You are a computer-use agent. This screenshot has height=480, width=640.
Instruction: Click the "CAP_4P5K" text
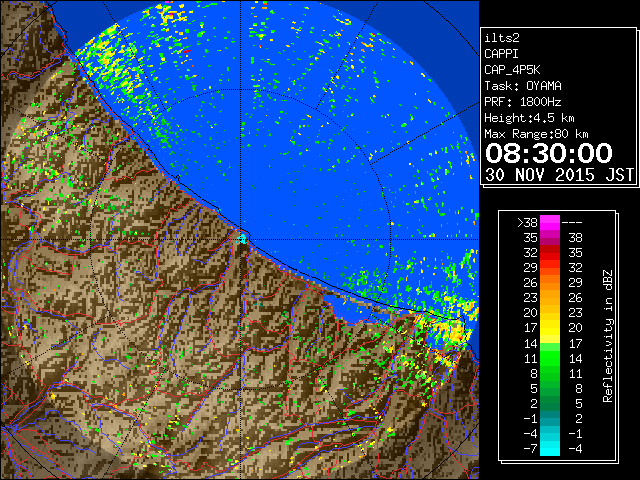(x=512, y=70)
